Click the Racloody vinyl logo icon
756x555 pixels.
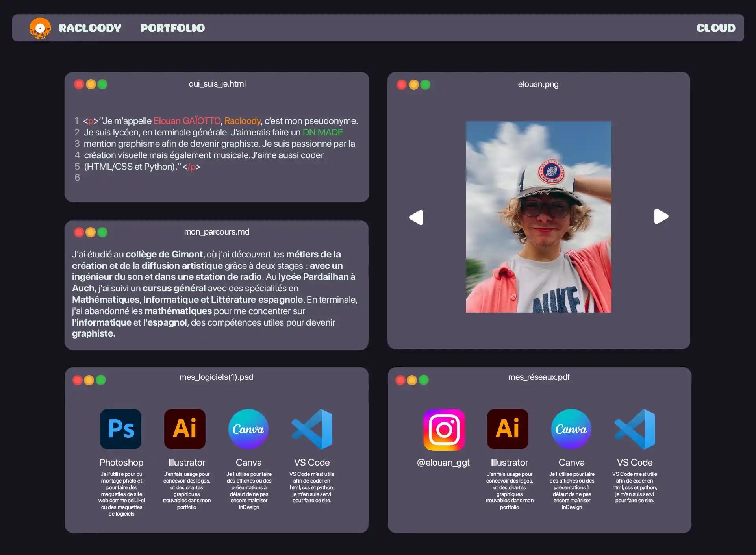[x=40, y=28]
